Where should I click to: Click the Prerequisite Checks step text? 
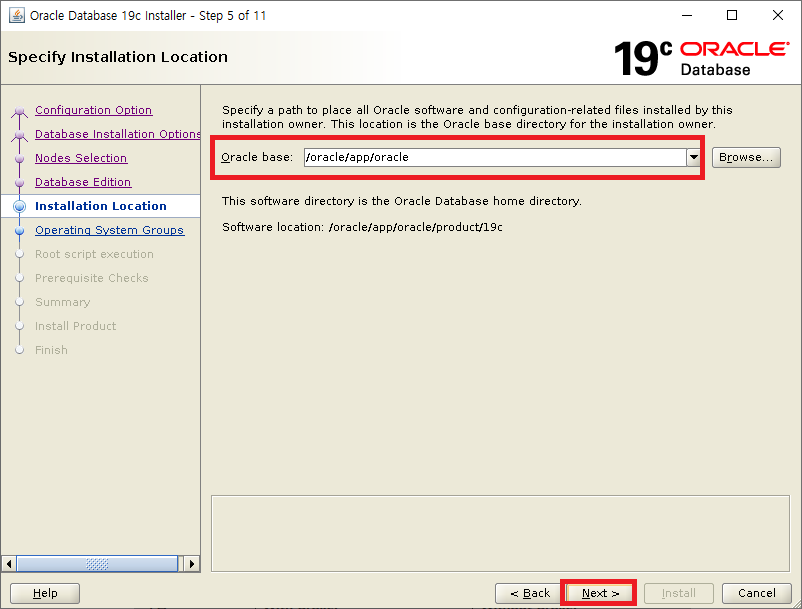pos(92,278)
